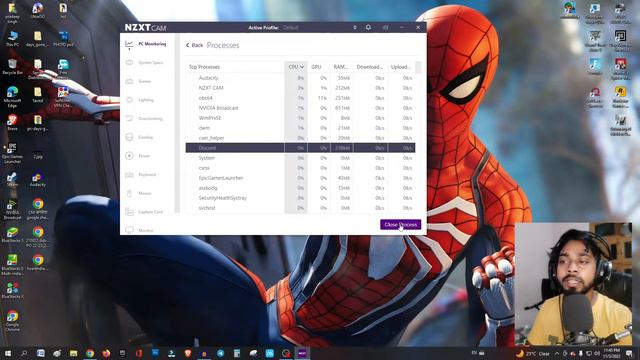640x360 pixels.
Task: Sort processes by the Upload column
Action: tap(400, 67)
